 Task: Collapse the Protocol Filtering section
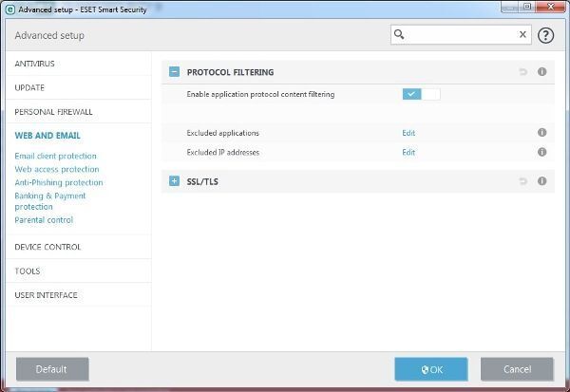click(x=174, y=72)
